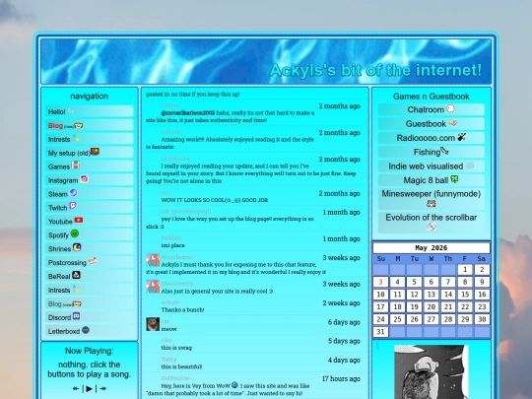Click the Fishing rod icon
The image size is (532, 399).
pyautogui.click(x=444, y=151)
